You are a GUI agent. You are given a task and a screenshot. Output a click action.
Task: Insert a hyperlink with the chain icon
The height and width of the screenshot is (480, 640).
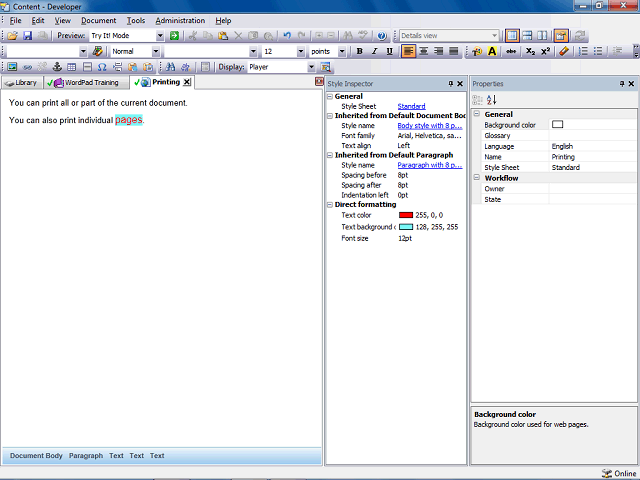point(27,67)
